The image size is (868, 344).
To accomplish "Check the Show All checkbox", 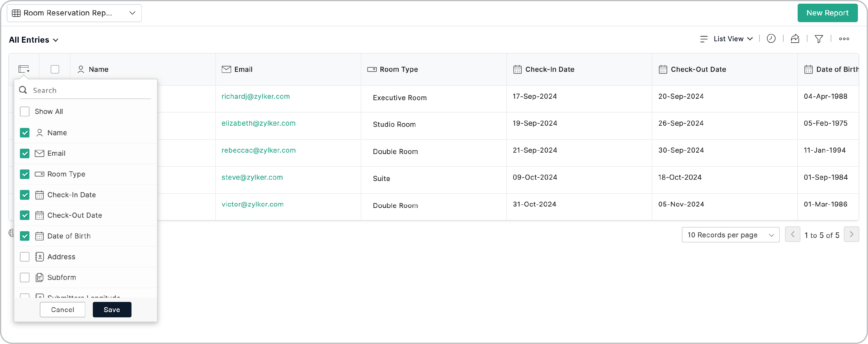I will pyautogui.click(x=25, y=112).
